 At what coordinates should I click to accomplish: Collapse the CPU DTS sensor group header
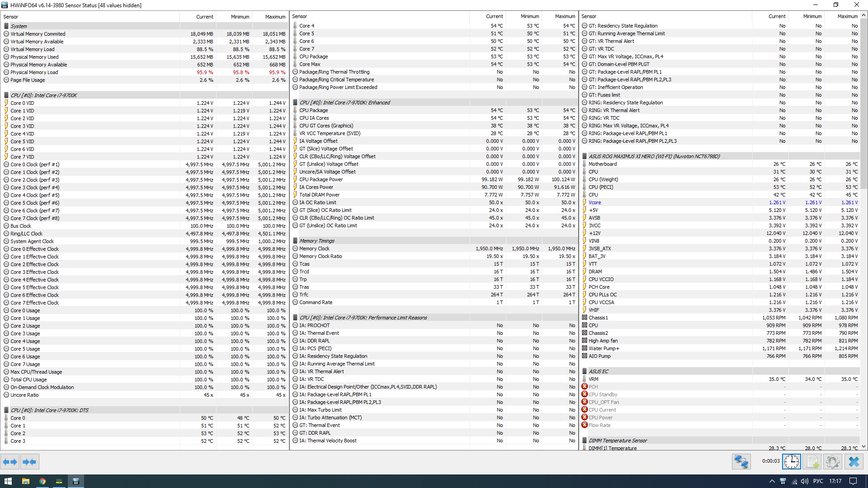49,410
